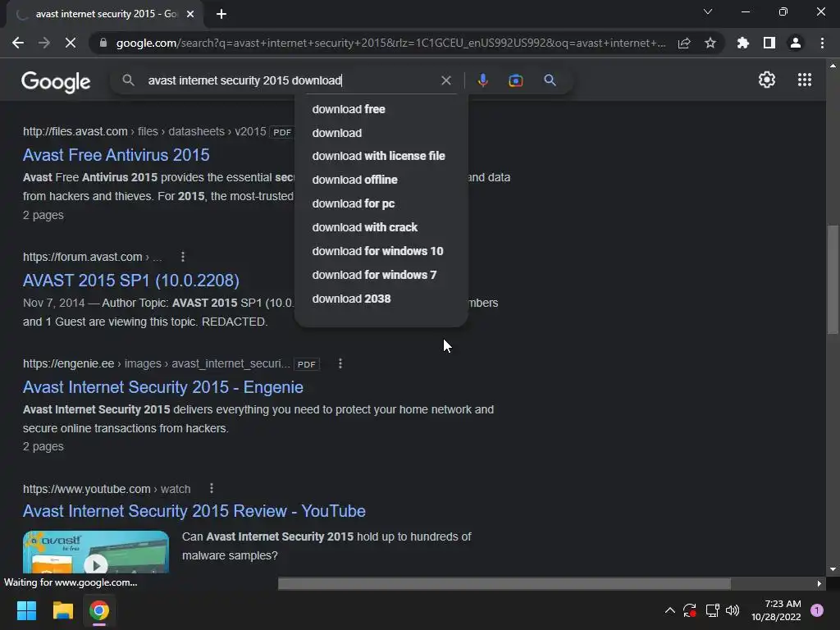Pick 'download with crack' suggestion
840x630 pixels.
point(381,227)
